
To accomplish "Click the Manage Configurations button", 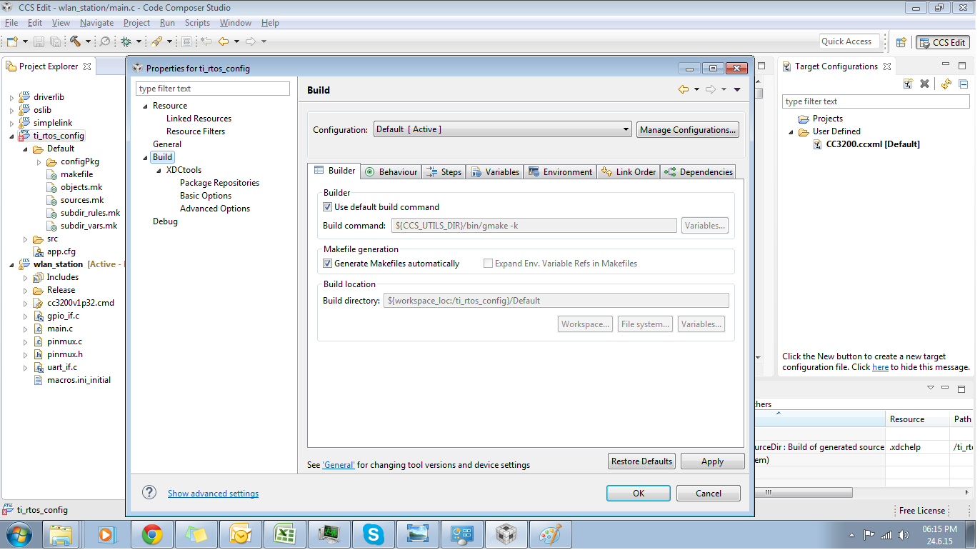I will 688,130.
